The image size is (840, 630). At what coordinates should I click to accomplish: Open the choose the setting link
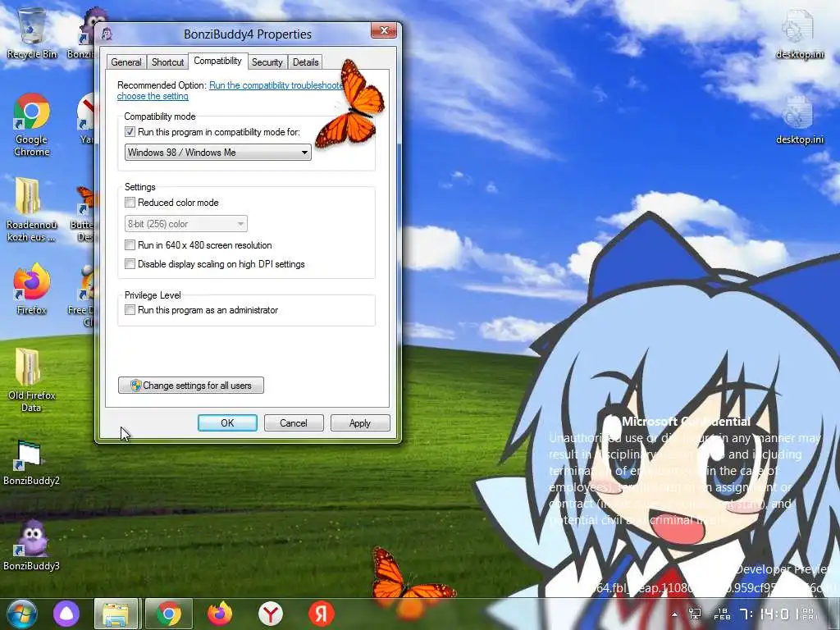[153, 97]
